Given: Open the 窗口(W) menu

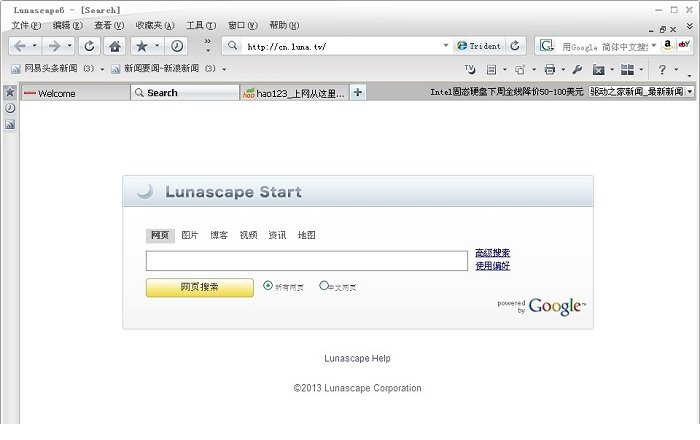Looking at the screenshot, I should pyautogui.click(x=243, y=25).
